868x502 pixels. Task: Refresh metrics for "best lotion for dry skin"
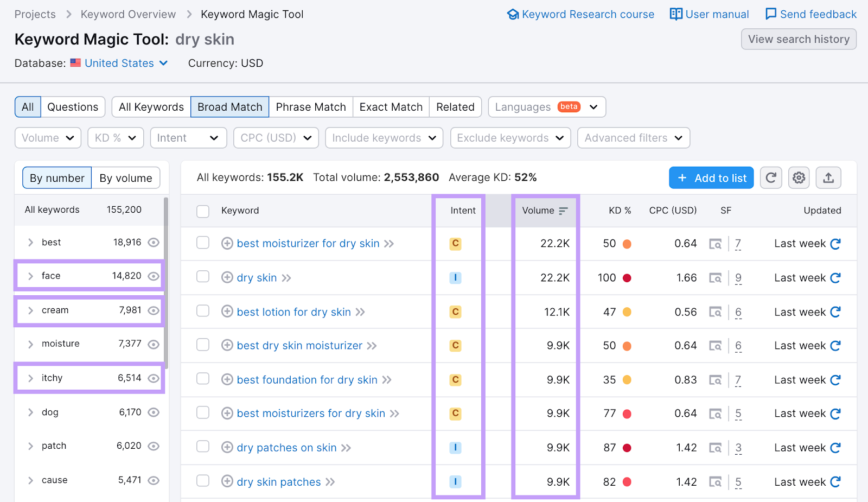pos(834,312)
